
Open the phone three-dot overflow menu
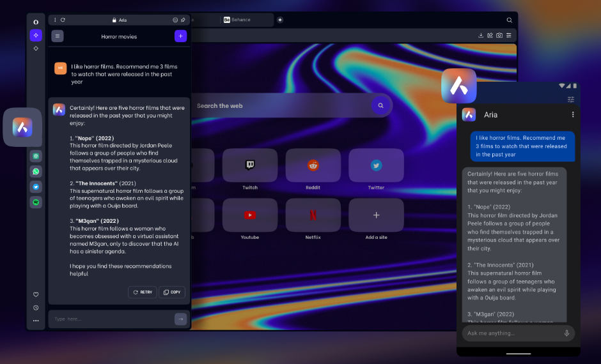(x=573, y=114)
